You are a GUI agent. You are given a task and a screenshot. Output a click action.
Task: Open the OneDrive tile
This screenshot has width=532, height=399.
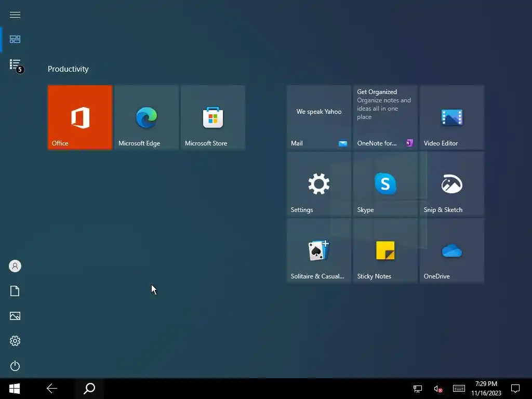point(451,250)
